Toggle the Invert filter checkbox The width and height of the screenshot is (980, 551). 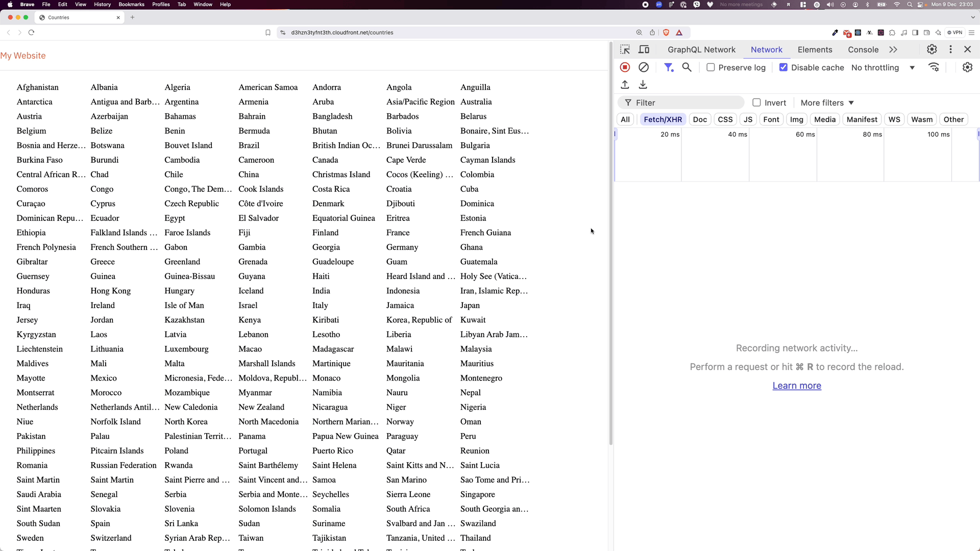(x=756, y=102)
